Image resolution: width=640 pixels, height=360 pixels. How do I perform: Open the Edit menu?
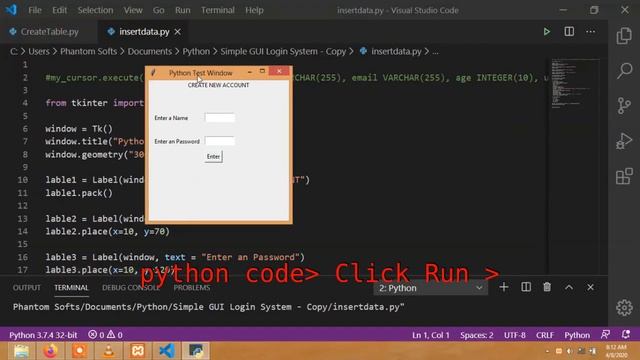(59, 10)
